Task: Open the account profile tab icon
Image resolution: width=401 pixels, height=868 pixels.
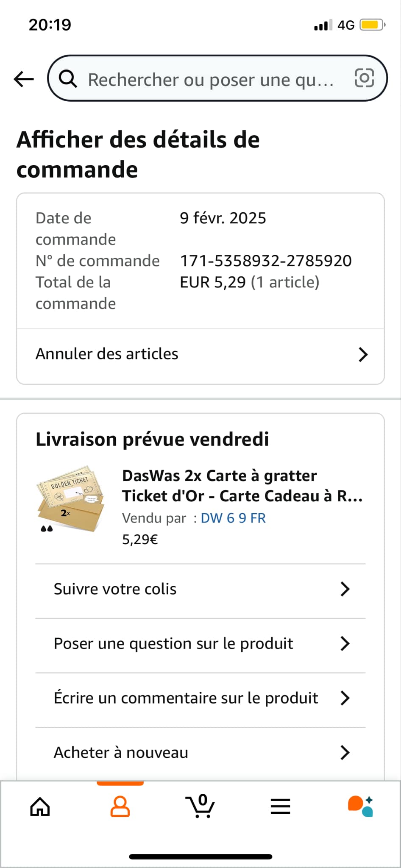Action: point(120,806)
